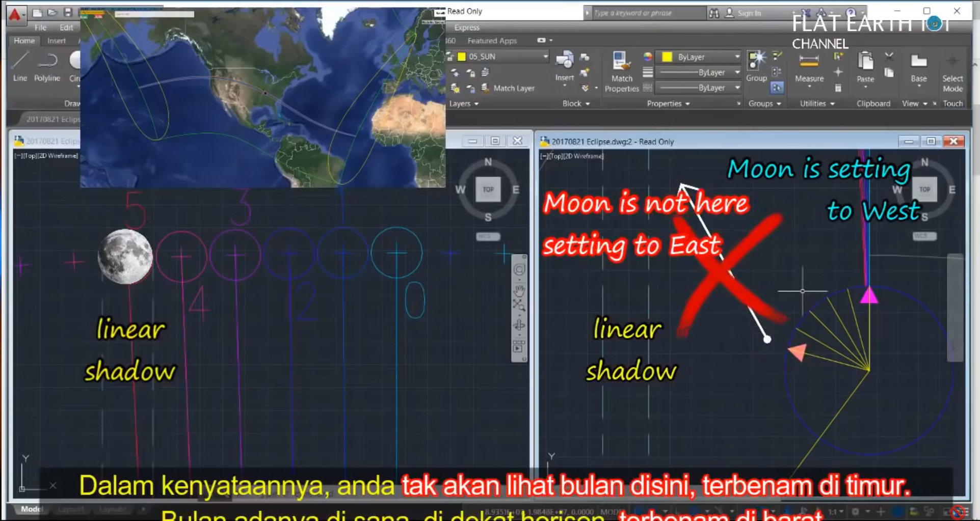Enable Select Mode touch tool
The image size is (980, 521).
(x=952, y=73)
